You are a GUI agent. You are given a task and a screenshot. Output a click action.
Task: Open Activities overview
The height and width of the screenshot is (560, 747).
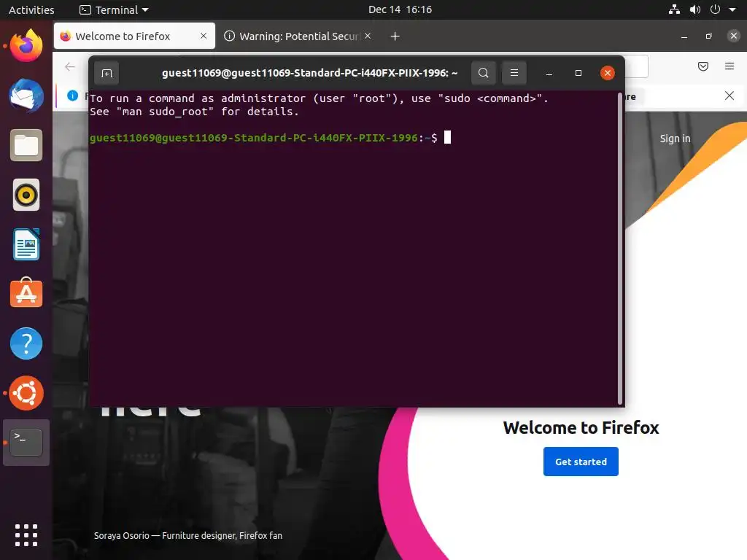tap(31, 9)
